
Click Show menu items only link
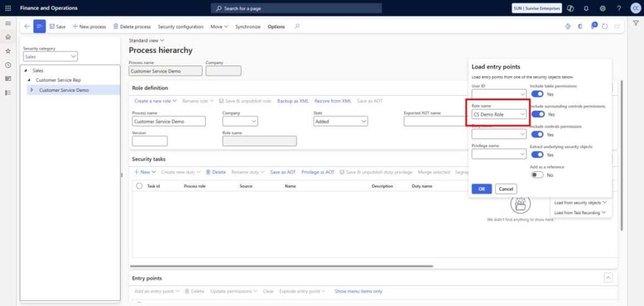358,291
